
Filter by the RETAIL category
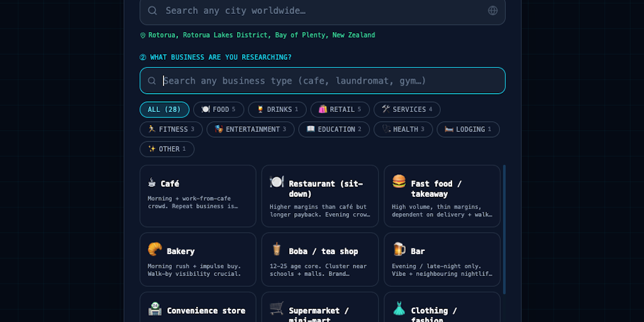(340, 109)
